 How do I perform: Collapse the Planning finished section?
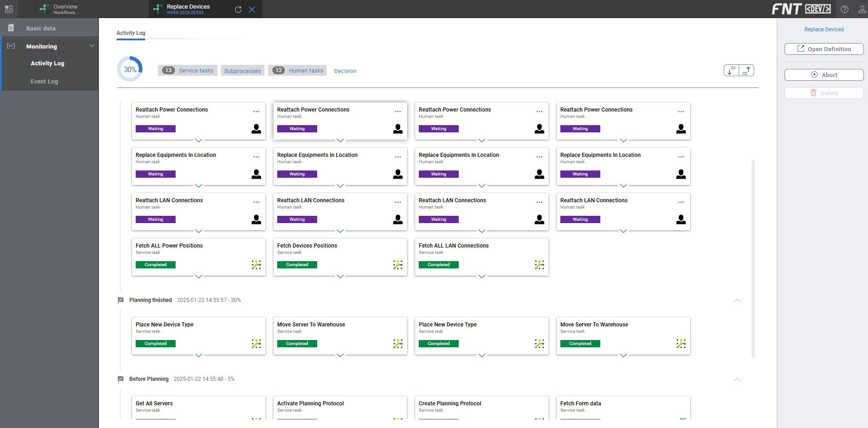point(737,301)
